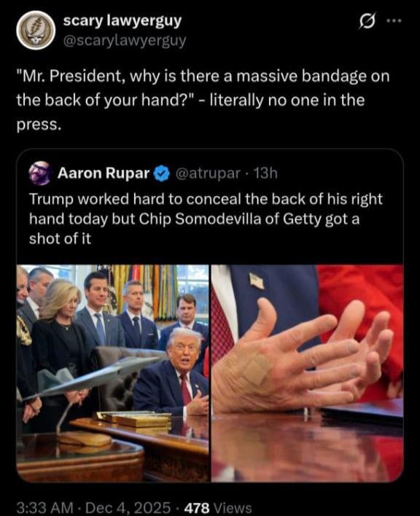Click the @atrupar handle
Image resolution: width=420 pixels, height=516 pixels.
[x=208, y=173]
